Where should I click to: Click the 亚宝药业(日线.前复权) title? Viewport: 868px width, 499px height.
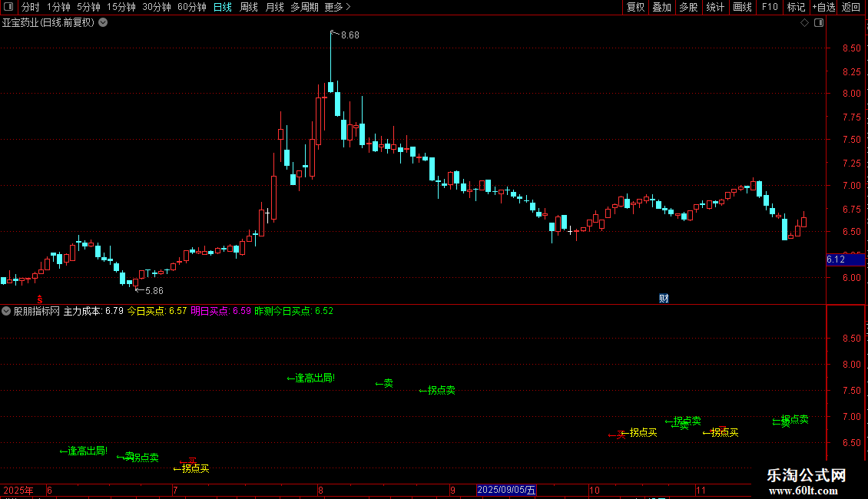click(x=48, y=23)
